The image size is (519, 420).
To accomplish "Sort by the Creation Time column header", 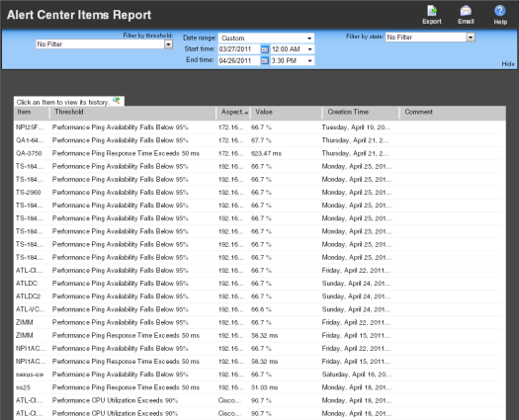I will (x=361, y=113).
